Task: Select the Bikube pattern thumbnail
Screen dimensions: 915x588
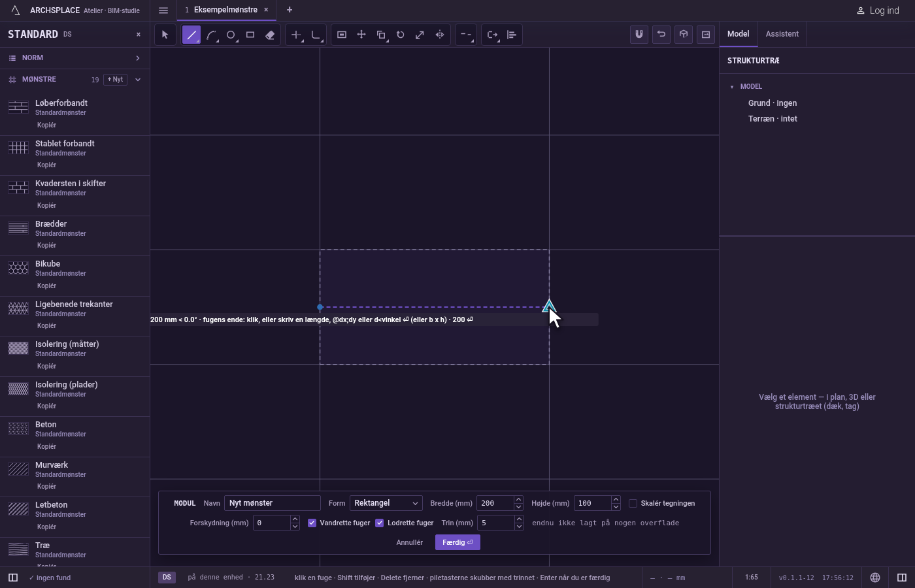Action: point(18,268)
